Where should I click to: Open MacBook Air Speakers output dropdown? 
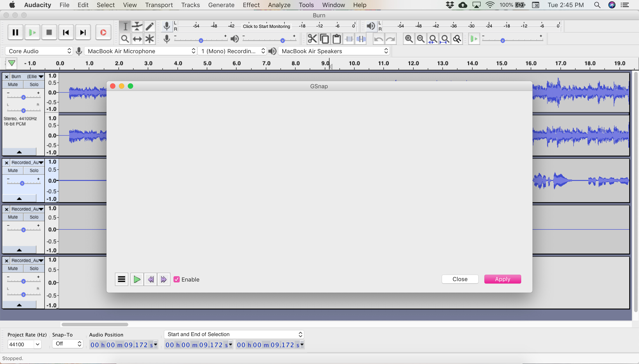click(334, 51)
